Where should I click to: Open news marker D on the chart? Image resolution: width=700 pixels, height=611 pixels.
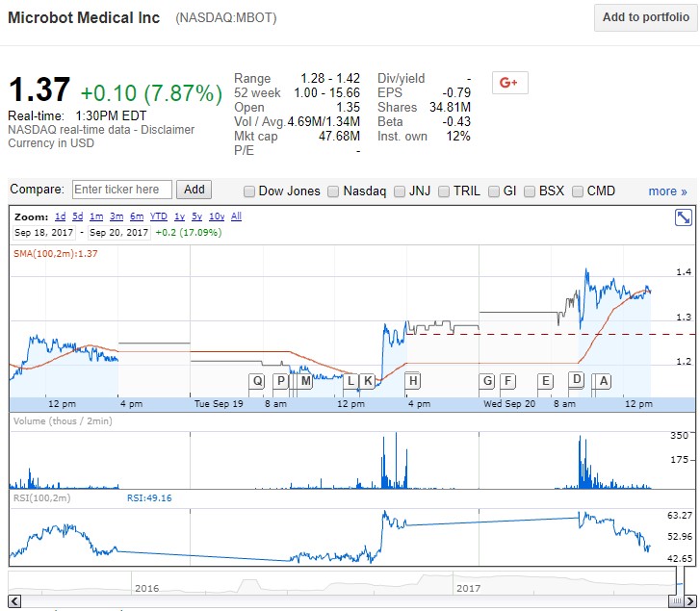577,379
